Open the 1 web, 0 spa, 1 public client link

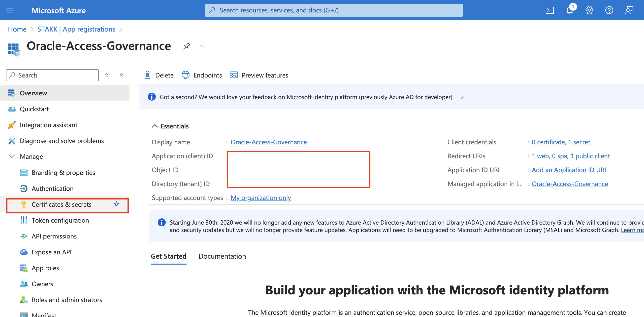pos(571,156)
